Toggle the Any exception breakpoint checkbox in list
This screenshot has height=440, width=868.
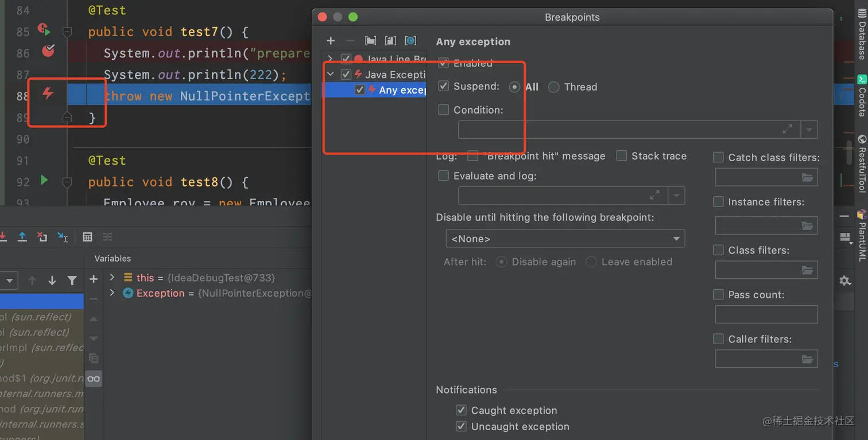pyautogui.click(x=360, y=90)
